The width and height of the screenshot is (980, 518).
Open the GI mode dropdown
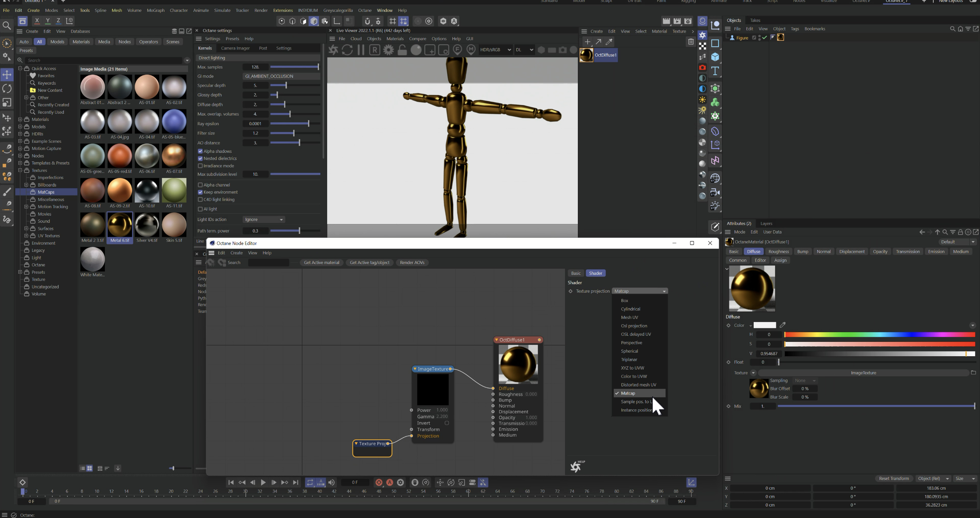281,76
